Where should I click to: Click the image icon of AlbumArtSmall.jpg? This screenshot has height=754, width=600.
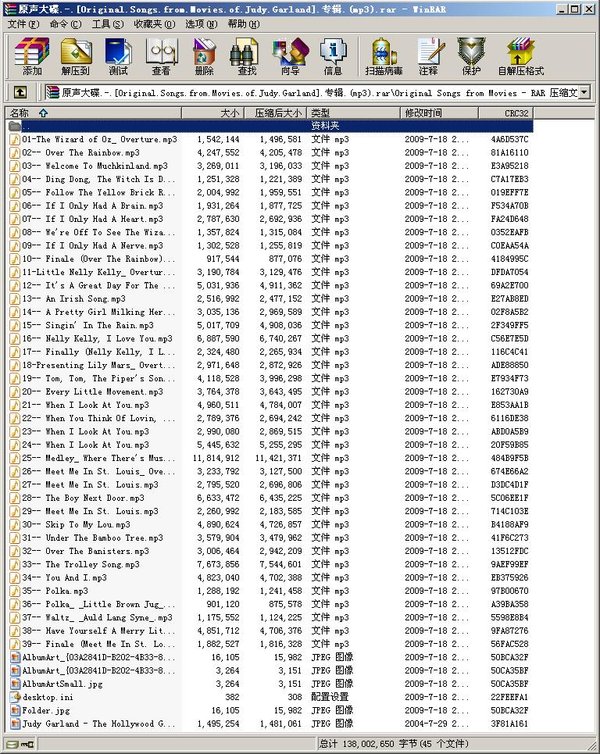tap(15, 684)
